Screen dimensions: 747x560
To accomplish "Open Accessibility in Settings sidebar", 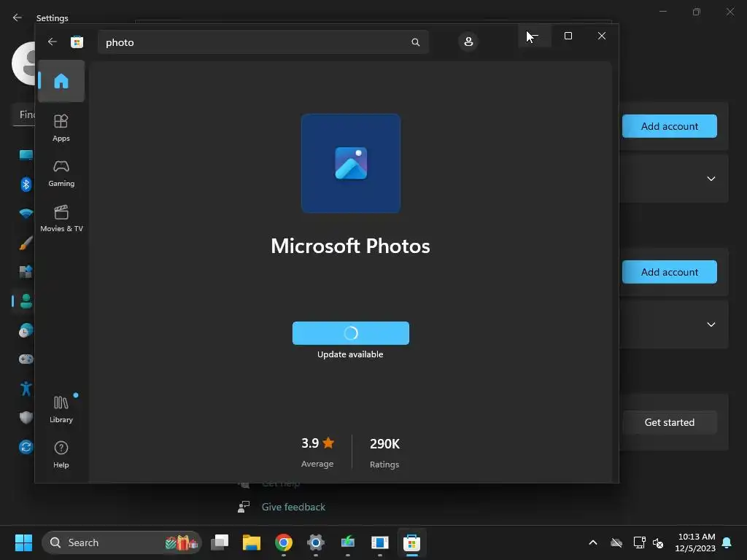I will tap(26, 389).
